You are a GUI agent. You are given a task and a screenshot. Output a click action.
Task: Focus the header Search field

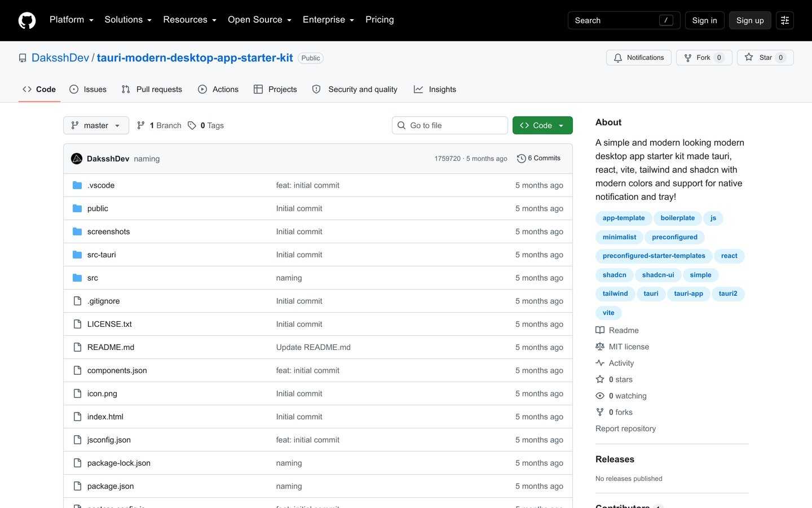click(x=624, y=20)
